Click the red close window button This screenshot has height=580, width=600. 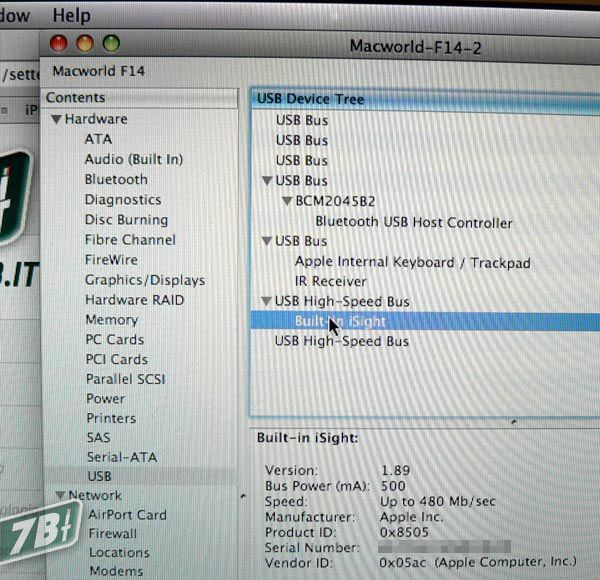point(59,43)
